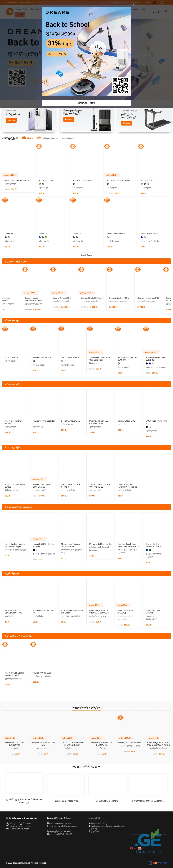Select the green color swatch for Redmi Pad 2 4G
Viewport: 173px width, 868px height.
39,184
